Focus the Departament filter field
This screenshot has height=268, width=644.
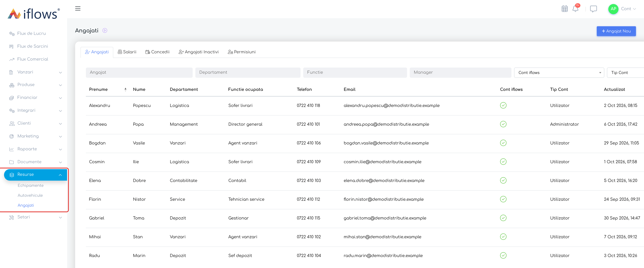[x=248, y=72]
